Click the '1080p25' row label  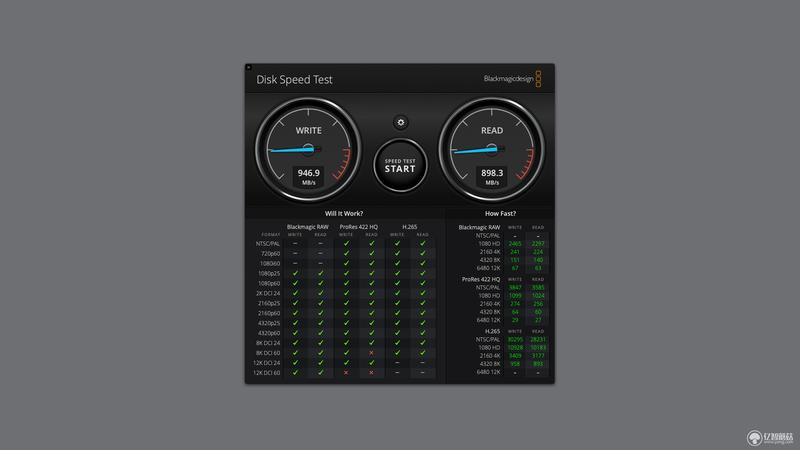(269, 273)
